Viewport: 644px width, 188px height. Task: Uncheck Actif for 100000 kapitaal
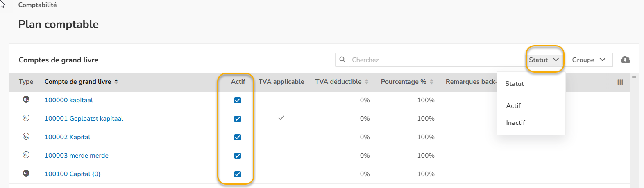[238, 100]
